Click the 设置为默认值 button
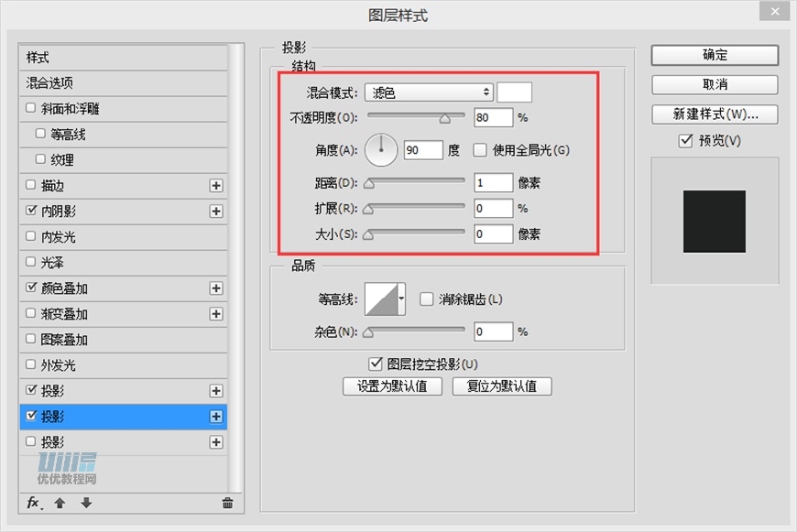797x532 pixels. coord(392,385)
